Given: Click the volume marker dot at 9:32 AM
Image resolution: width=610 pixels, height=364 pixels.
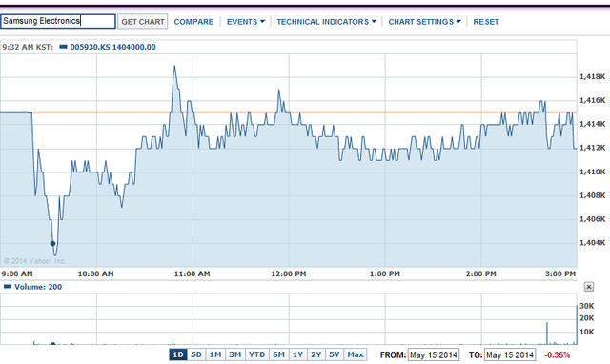Looking at the screenshot, I should coord(53,344).
